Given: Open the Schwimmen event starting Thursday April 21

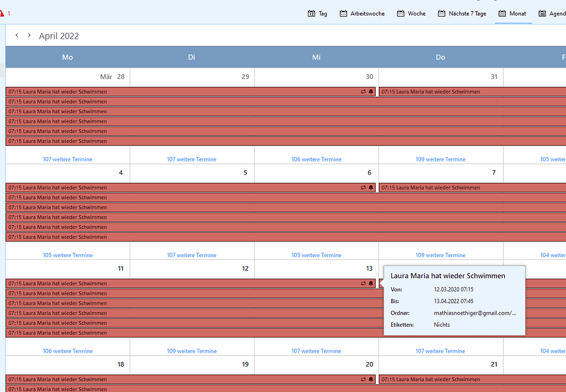Looking at the screenshot, I should point(472,379).
